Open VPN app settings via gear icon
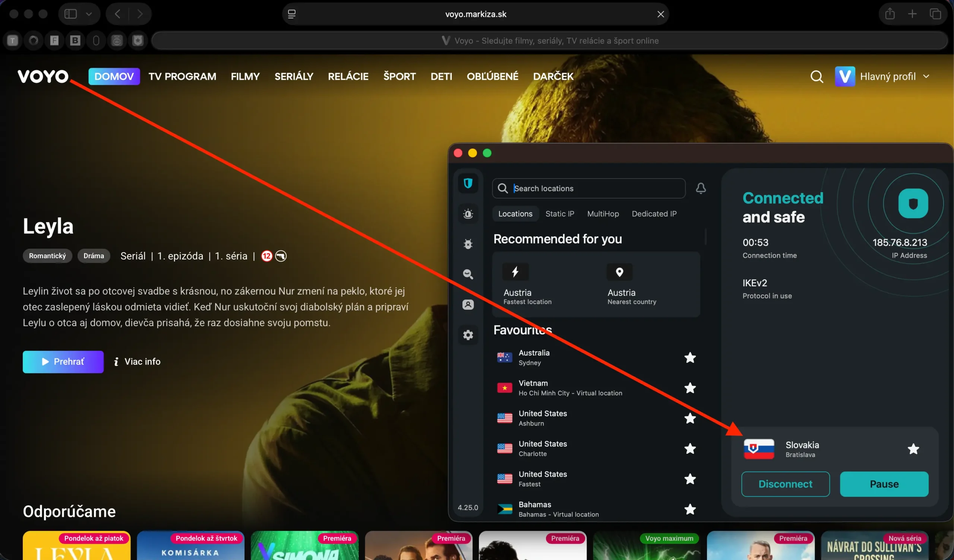954x560 pixels. pyautogui.click(x=468, y=334)
